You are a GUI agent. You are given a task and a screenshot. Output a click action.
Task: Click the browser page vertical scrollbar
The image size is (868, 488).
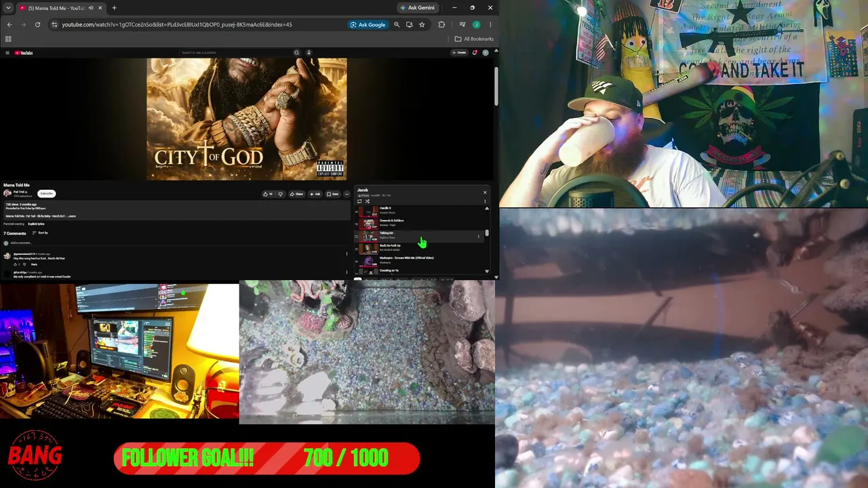[x=496, y=85]
